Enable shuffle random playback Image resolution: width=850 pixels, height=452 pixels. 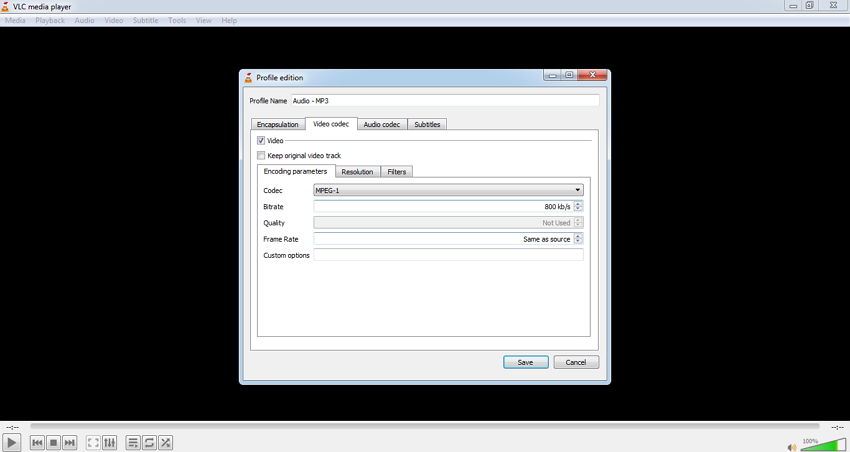click(165, 443)
